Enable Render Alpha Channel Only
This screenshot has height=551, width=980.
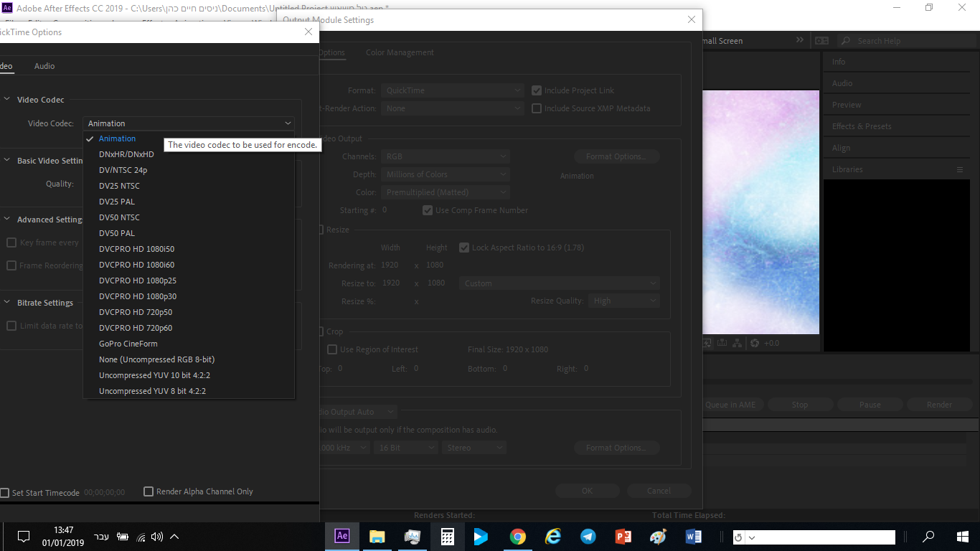tap(149, 491)
